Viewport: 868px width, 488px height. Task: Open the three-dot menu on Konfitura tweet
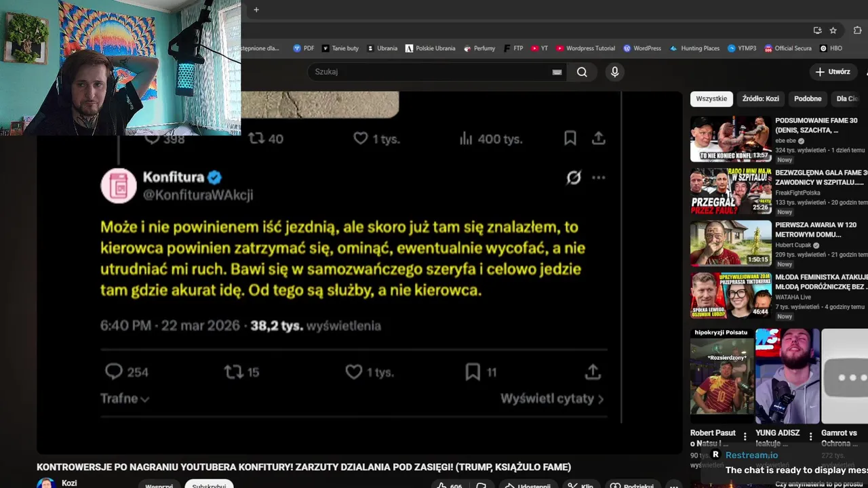(x=598, y=178)
